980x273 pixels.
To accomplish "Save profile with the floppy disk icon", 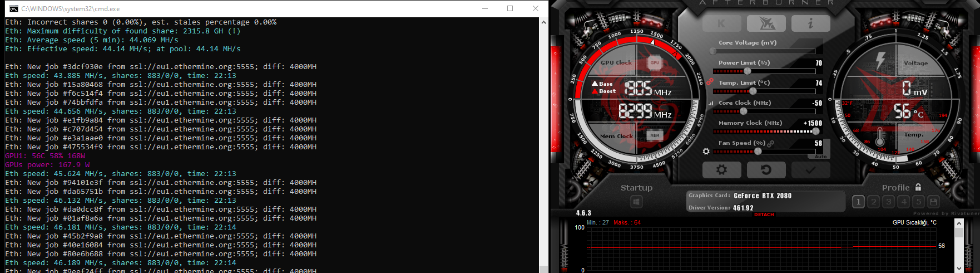I will (933, 202).
